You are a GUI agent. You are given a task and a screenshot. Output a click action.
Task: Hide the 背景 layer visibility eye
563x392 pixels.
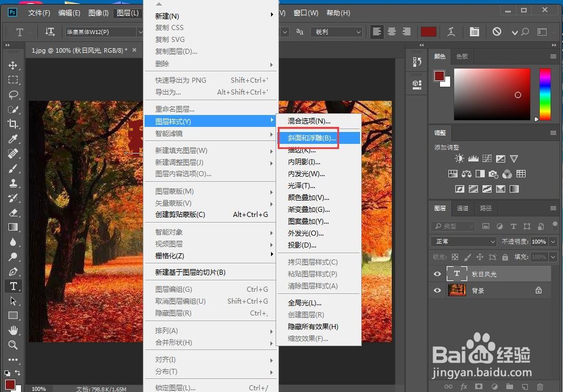click(x=437, y=291)
